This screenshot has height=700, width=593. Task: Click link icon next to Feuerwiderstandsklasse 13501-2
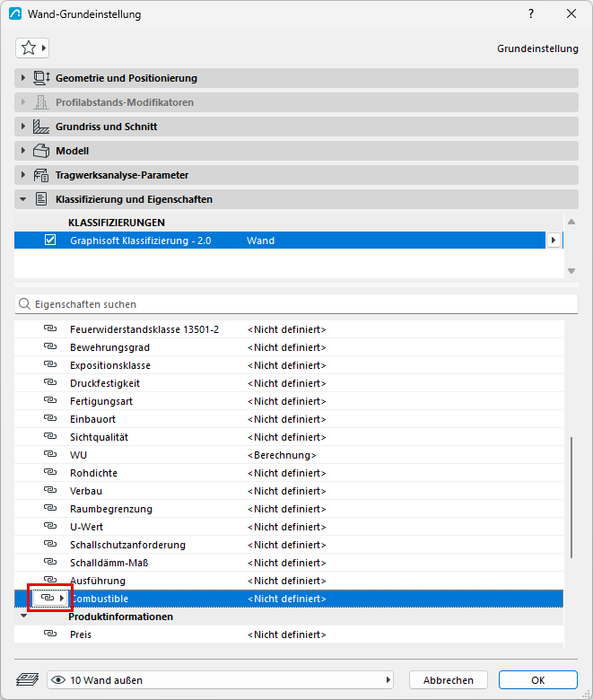coord(50,328)
